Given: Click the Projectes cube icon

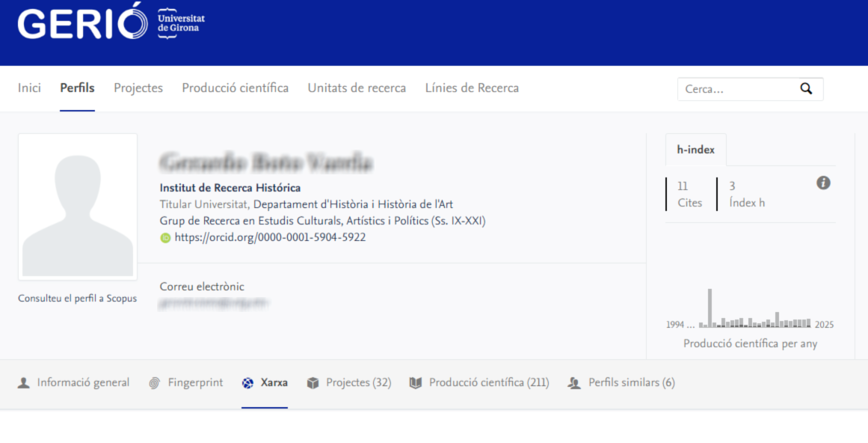Looking at the screenshot, I should (x=313, y=383).
